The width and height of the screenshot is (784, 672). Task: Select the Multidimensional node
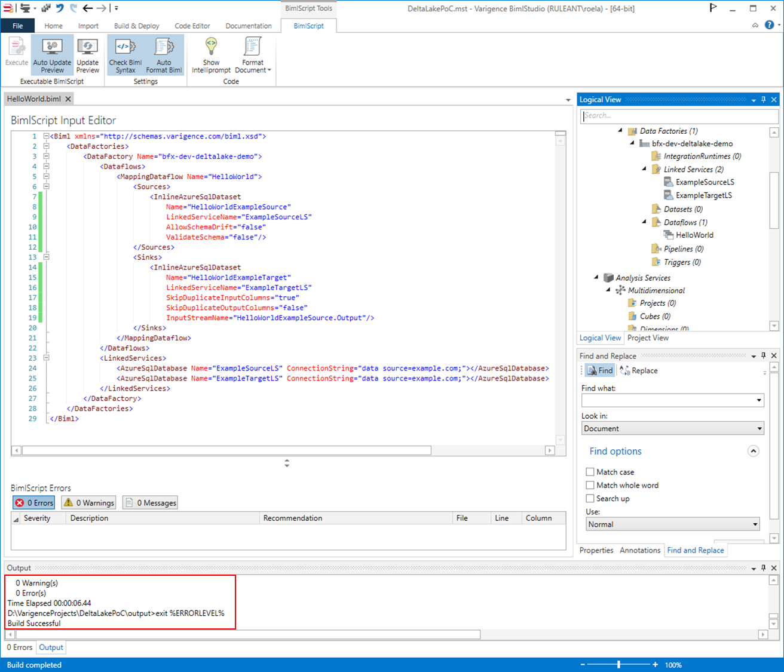pyautogui.click(x=656, y=290)
